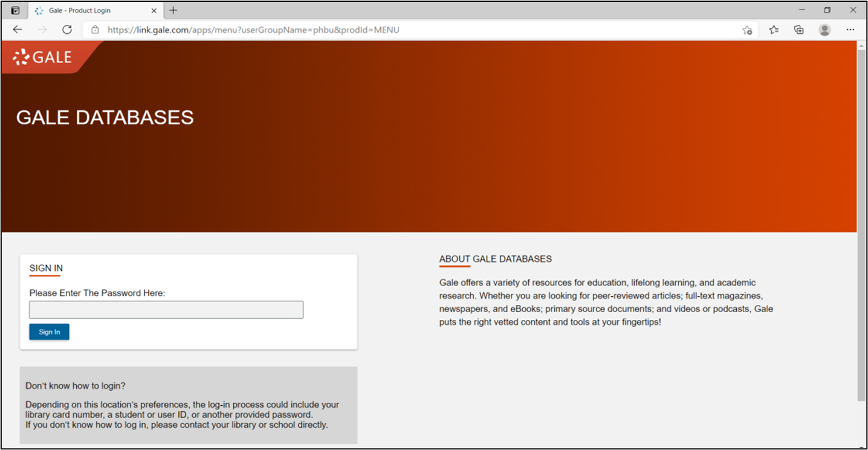Click the SIGN IN heading
This screenshot has height=450, width=868.
46,269
